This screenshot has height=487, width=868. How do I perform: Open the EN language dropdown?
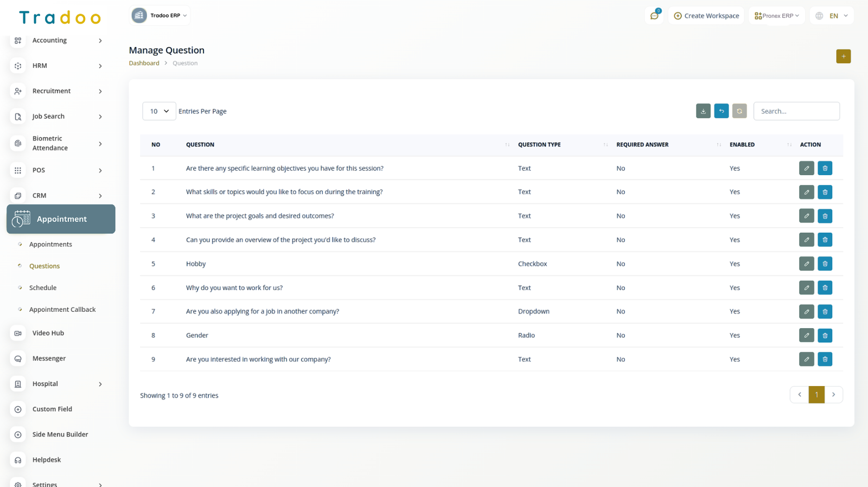[832, 16]
